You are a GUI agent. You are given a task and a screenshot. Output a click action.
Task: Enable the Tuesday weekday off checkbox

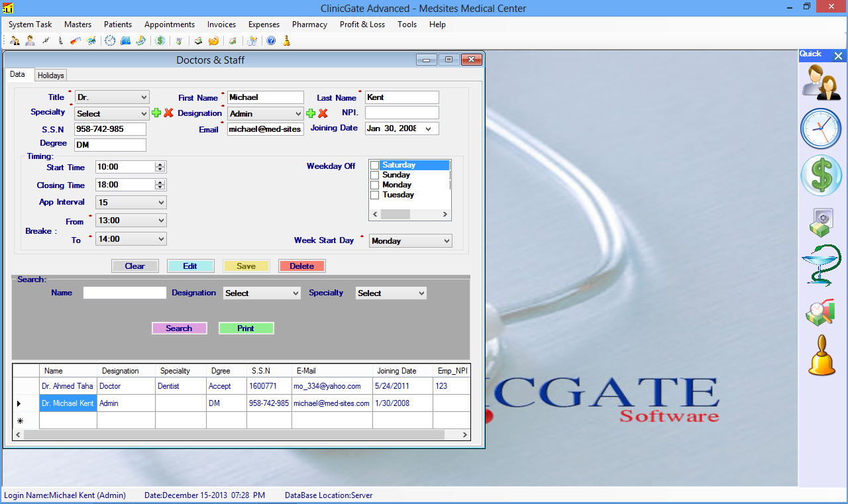[x=375, y=195]
